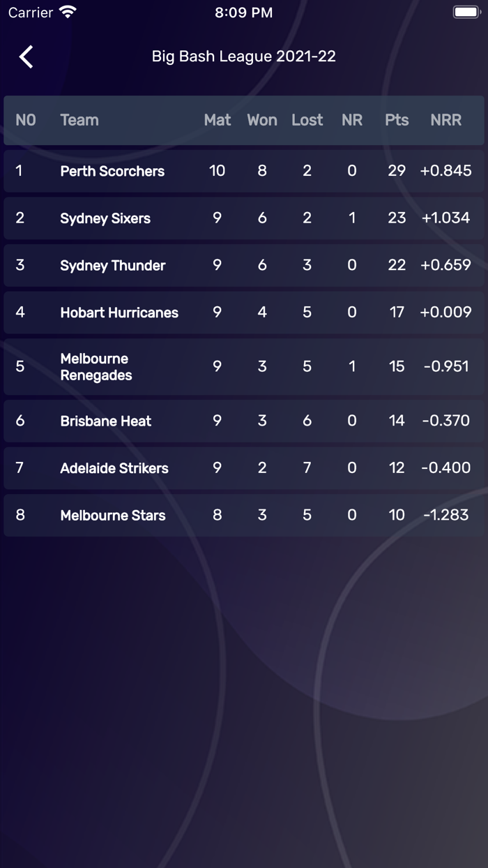Click the Mat column header
488x868 pixels.
pos(217,120)
